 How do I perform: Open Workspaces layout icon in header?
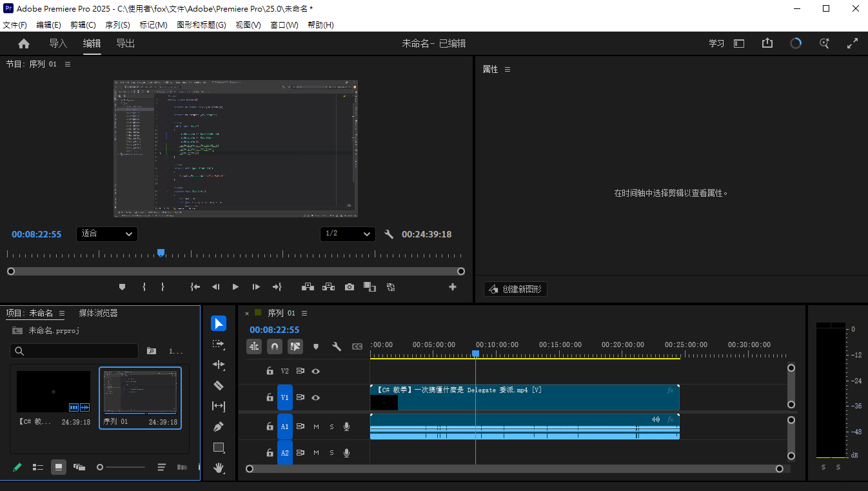(739, 43)
